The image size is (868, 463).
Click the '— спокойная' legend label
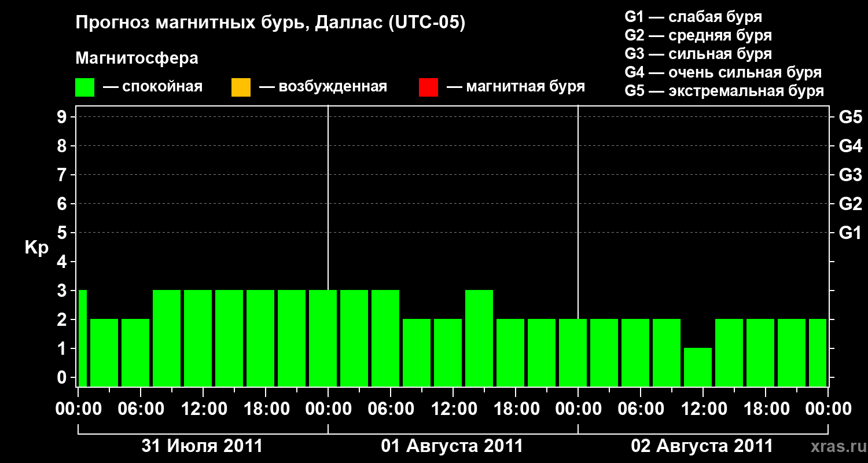[x=153, y=87]
